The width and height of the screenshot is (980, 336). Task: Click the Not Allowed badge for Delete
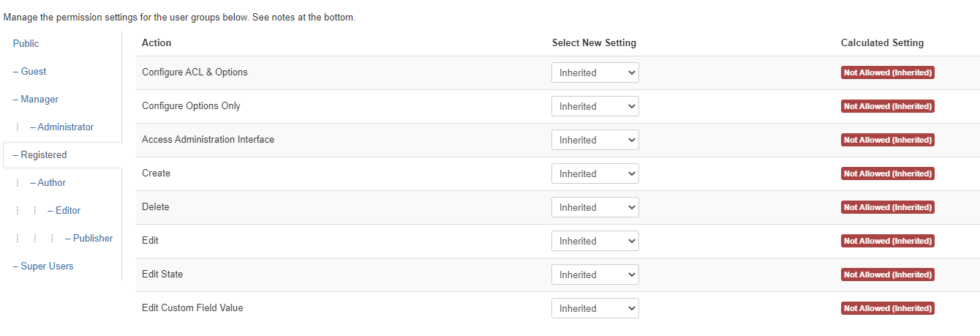pos(887,208)
